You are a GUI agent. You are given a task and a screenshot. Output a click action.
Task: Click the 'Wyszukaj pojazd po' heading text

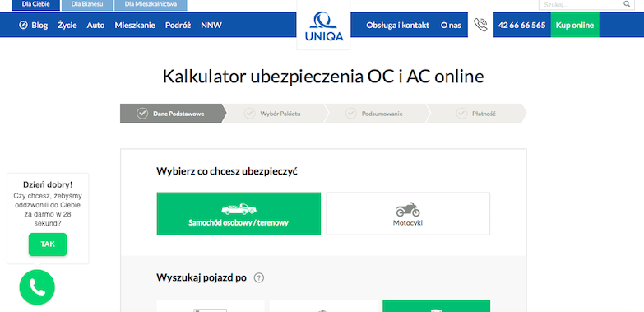pos(202,278)
